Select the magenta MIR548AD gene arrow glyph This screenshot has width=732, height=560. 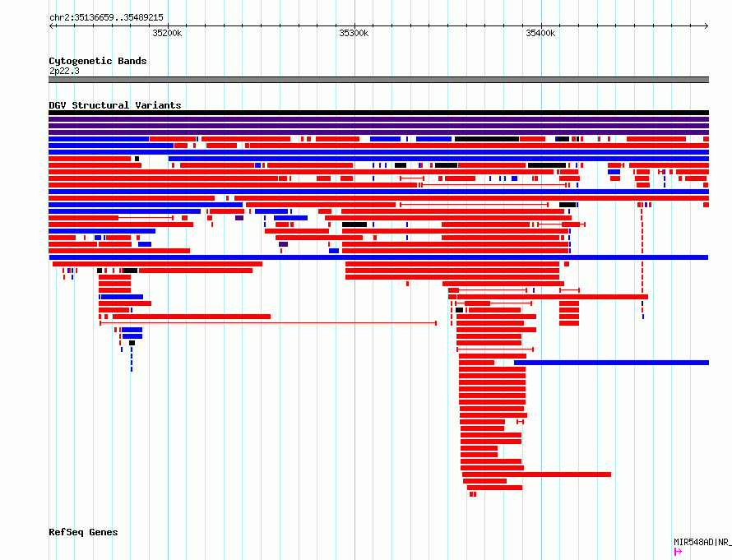[678, 552]
